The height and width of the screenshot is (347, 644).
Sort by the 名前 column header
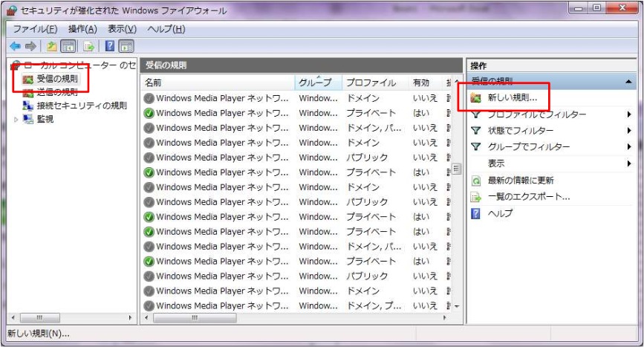(218, 82)
